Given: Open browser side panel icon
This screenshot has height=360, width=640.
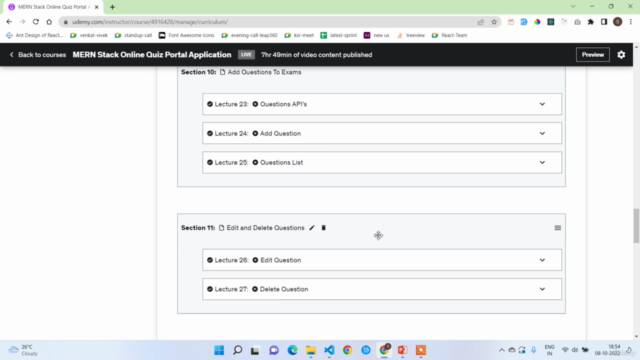Looking at the screenshot, I should [x=604, y=22].
